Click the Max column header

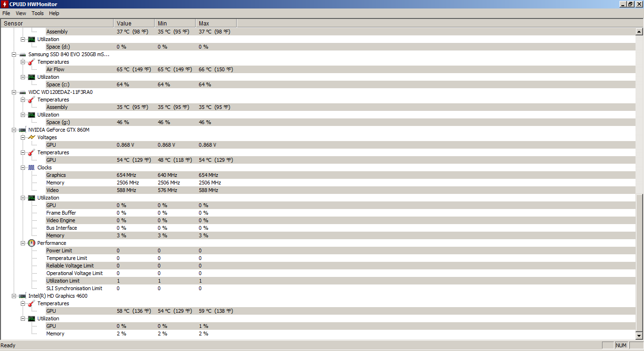[216, 23]
